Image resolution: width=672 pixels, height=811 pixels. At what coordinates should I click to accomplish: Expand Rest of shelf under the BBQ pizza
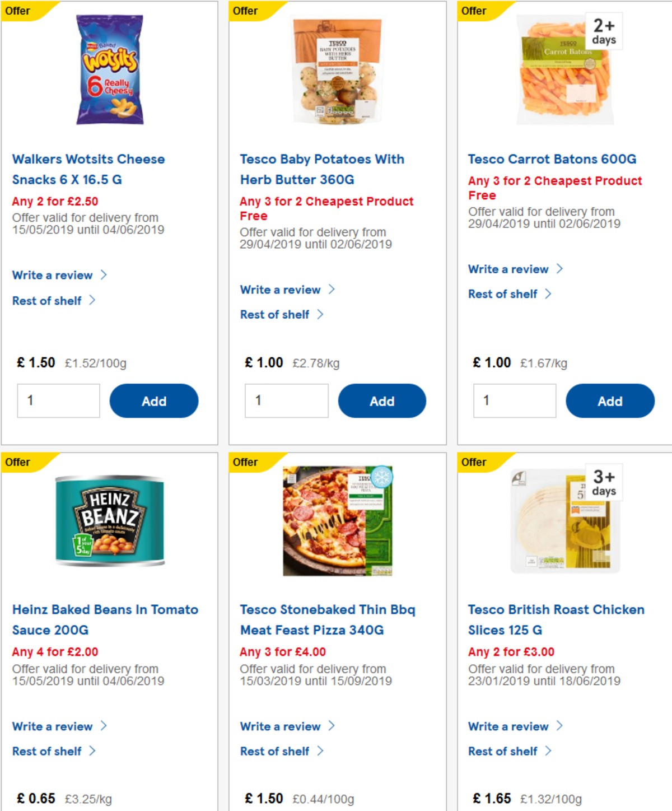tap(276, 751)
